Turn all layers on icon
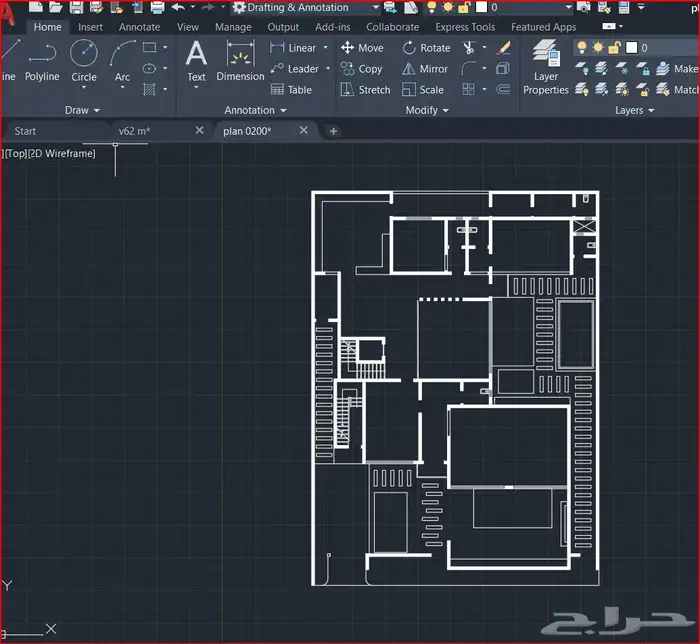This screenshot has height=644, width=700. click(581, 90)
